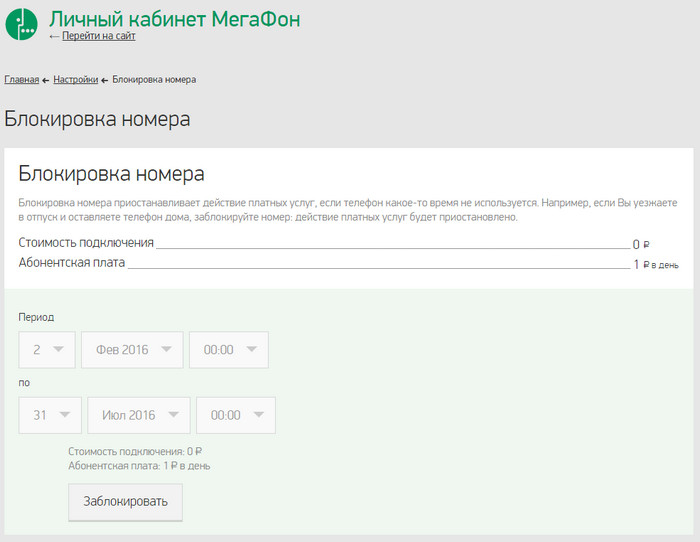Open the end day dropdown showing 31
The image size is (700, 542).
pyautogui.click(x=50, y=415)
